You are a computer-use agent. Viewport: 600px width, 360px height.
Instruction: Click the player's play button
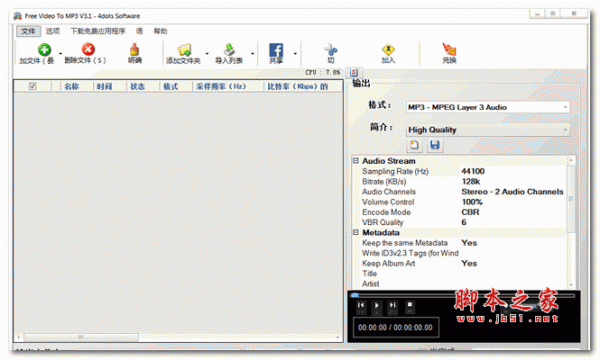[x=377, y=305]
